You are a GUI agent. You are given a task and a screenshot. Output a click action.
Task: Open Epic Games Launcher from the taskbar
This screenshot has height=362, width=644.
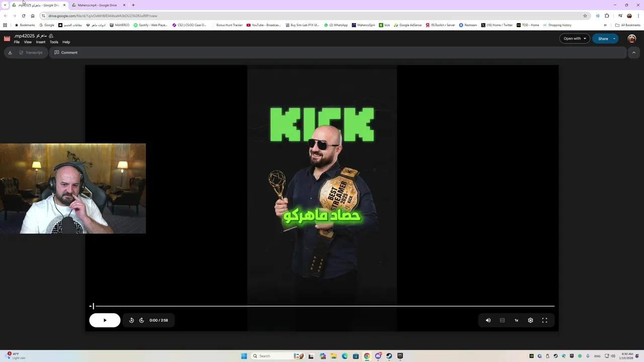click(400, 356)
